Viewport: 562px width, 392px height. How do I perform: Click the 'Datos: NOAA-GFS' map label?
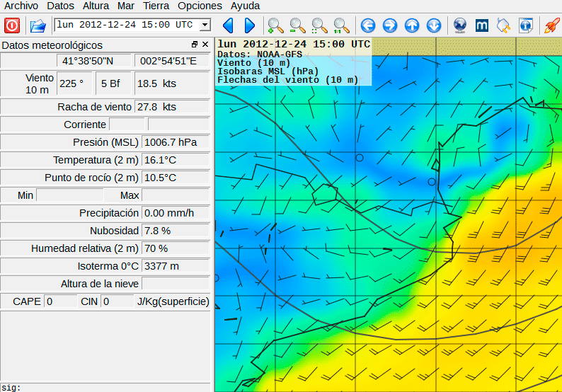point(260,54)
